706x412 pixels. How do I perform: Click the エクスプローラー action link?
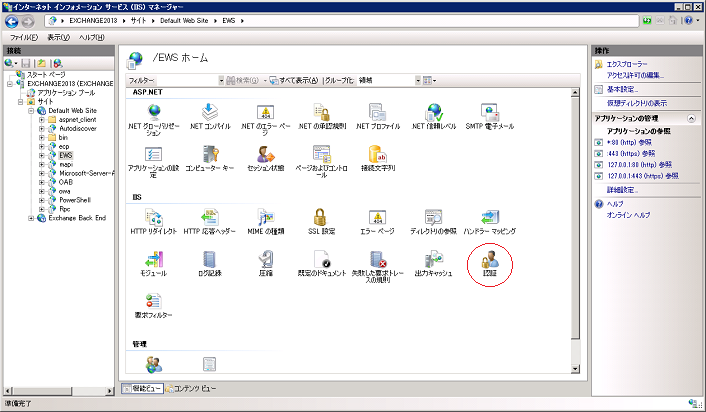click(627, 64)
